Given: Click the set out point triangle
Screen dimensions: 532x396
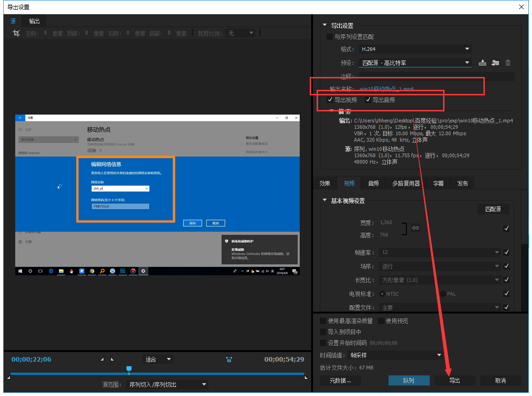Looking at the screenshot, I should 113,359.
